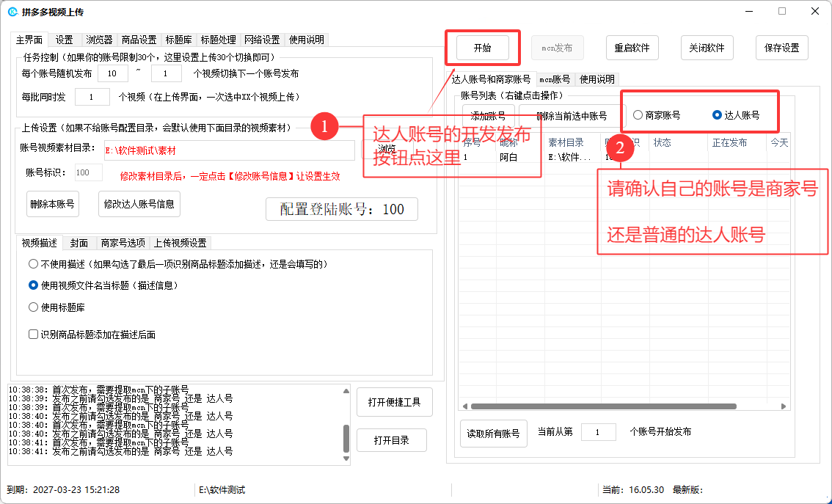
Task: Open the 商品设置 tab
Action: pos(139,40)
